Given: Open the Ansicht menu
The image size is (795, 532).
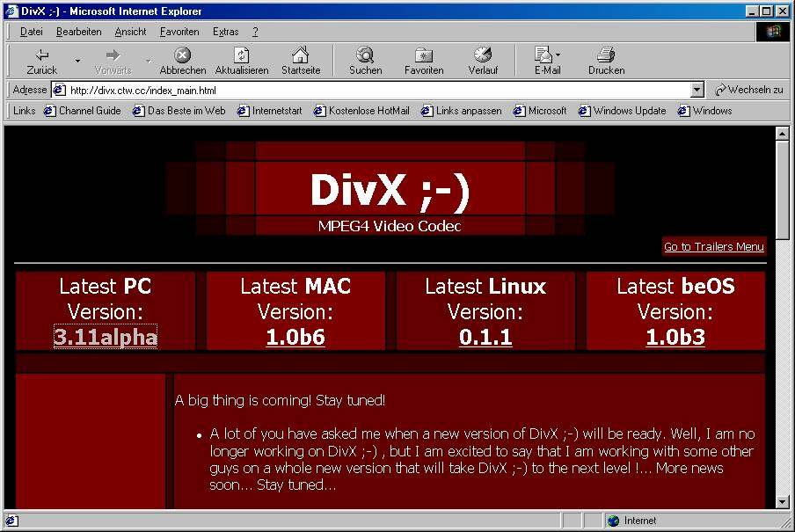Looking at the screenshot, I should [130, 32].
